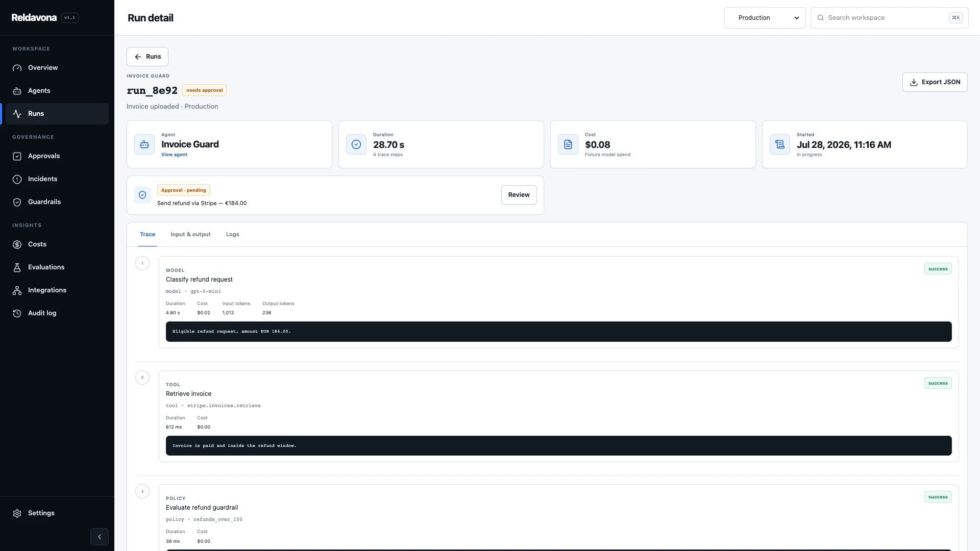Click the v1.1 version badge
Viewport: 980px width, 551px height.
(70, 18)
